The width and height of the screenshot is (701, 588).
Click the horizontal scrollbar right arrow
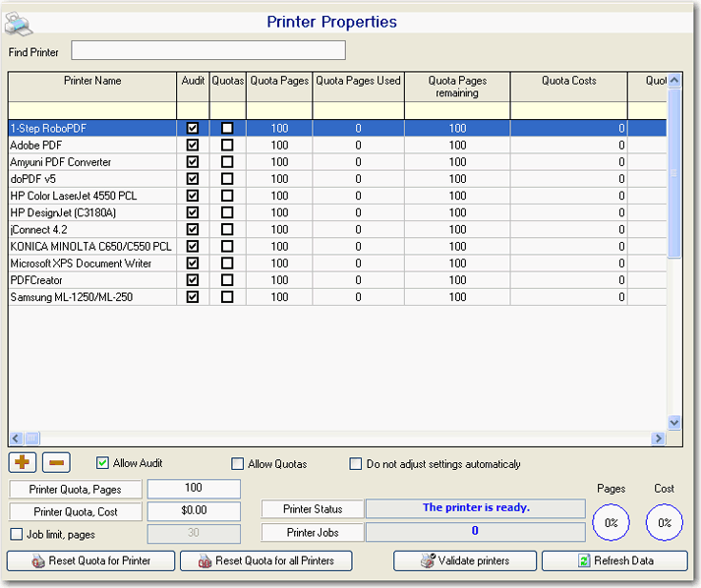click(658, 439)
